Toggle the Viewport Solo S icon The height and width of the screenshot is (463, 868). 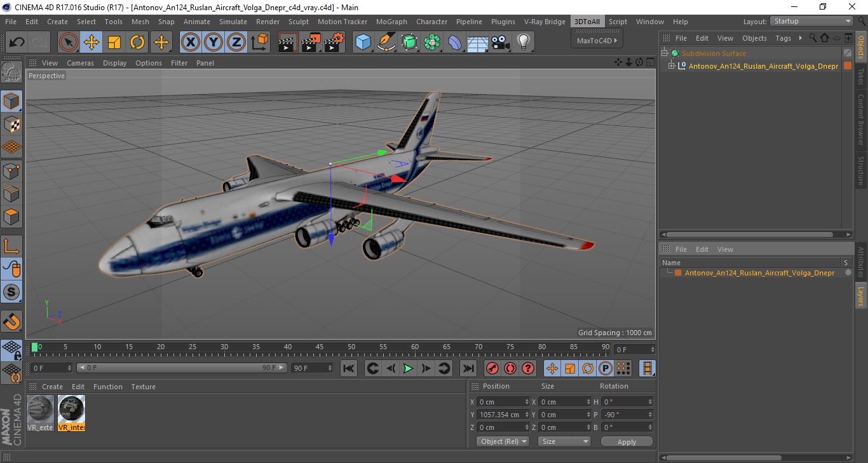coord(11,292)
